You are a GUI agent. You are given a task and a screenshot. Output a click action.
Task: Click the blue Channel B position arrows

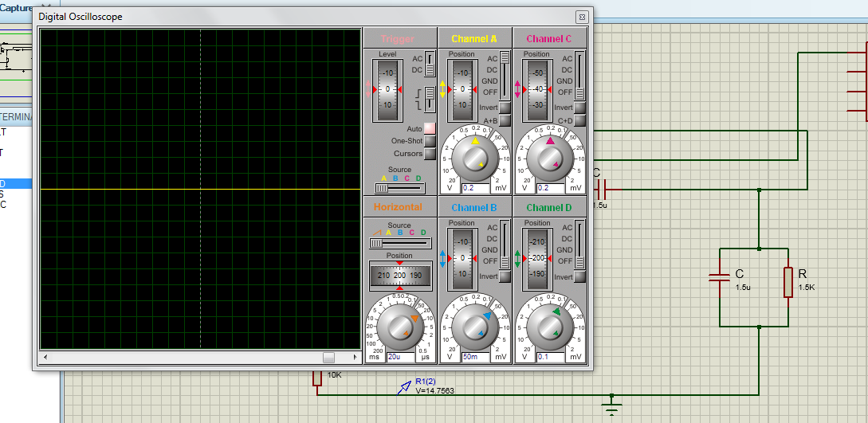tap(443, 258)
